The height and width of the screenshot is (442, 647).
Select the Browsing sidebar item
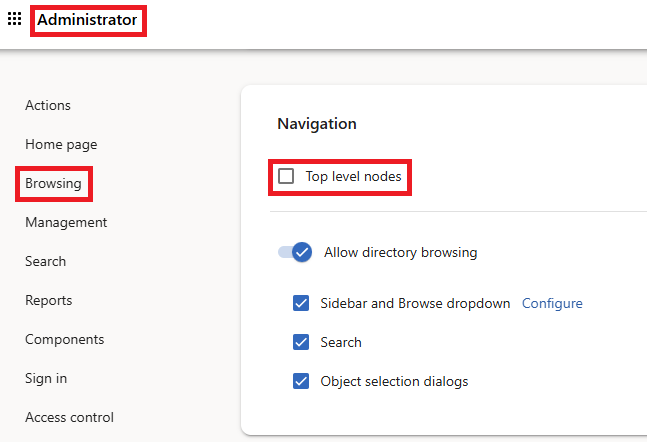53,183
